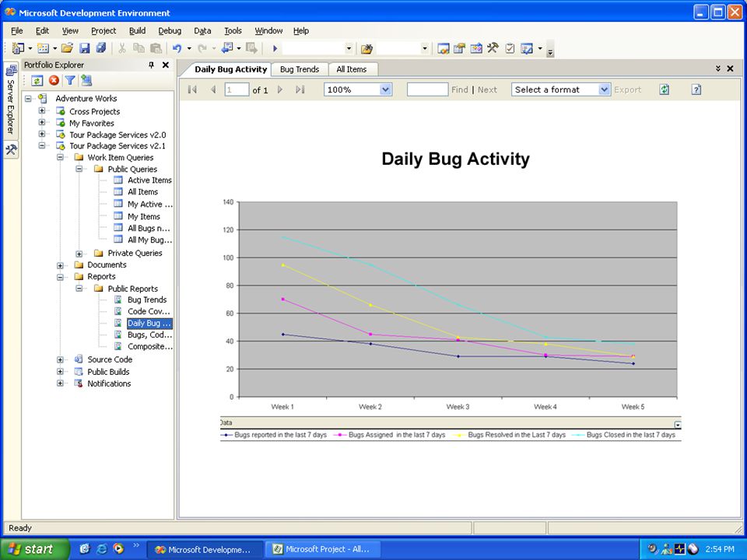747x560 pixels.
Task: Click the Save floppy disk icon
Action: coord(84,48)
